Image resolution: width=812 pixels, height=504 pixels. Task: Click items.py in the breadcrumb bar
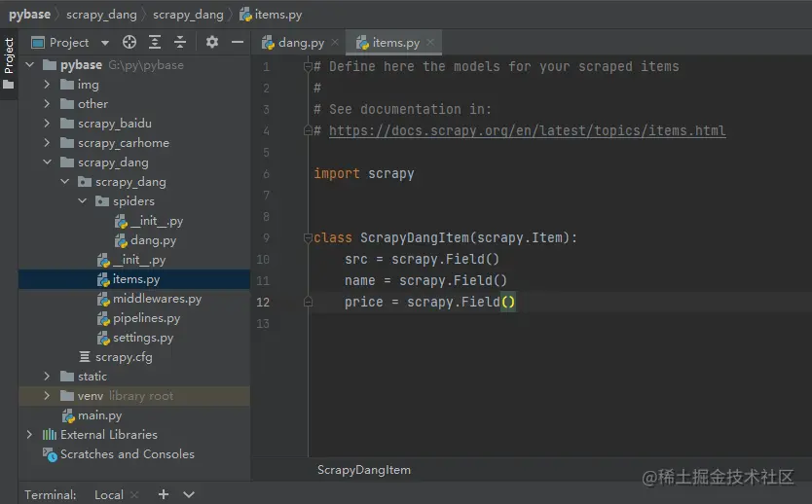(x=271, y=15)
